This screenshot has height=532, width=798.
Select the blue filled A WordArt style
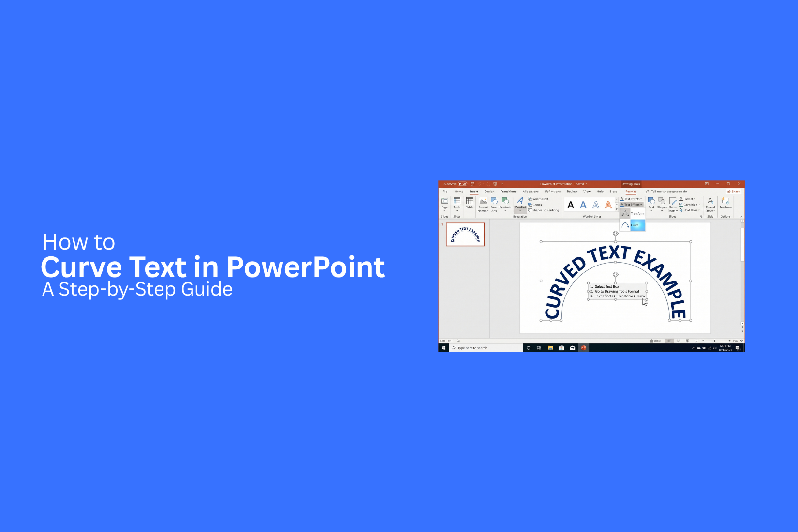click(583, 205)
